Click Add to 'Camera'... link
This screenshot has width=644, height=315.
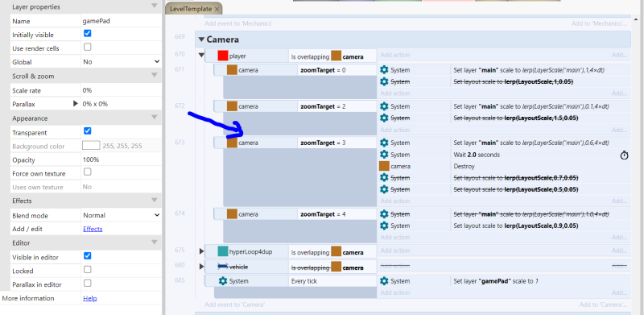(x=603, y=305)
